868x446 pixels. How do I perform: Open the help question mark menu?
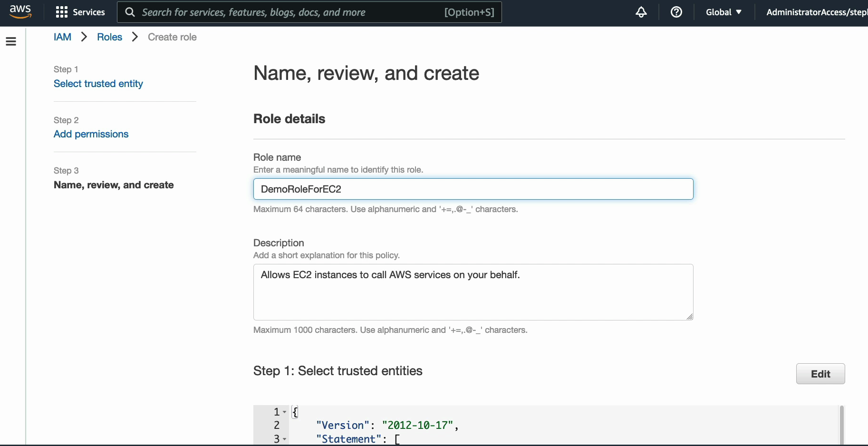pos(676,12)
